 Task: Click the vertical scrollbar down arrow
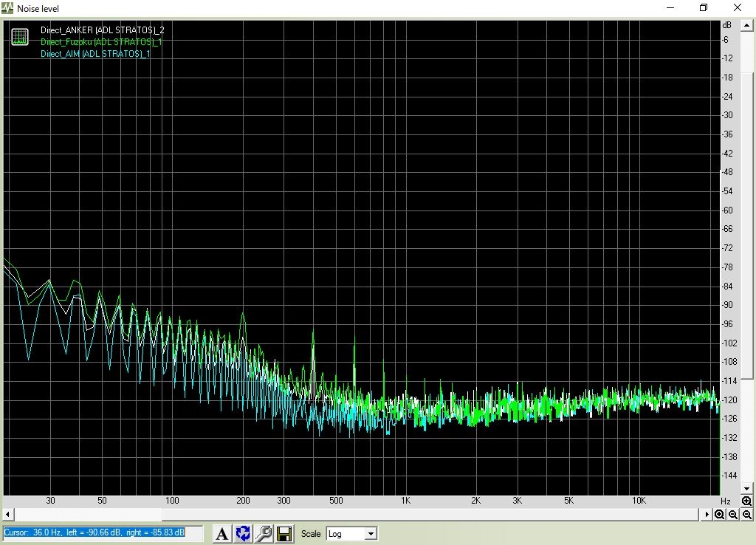tap(746, 488)
